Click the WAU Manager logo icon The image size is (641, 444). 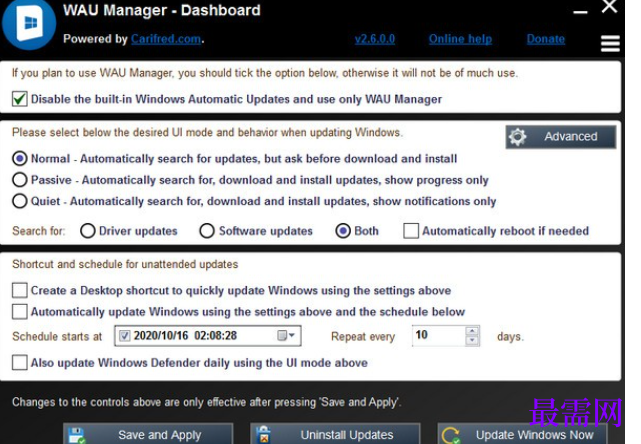[29, 24]
